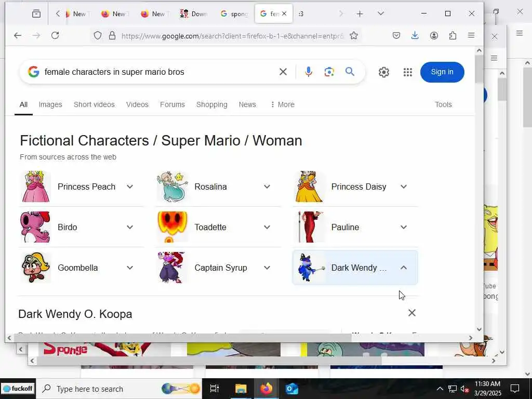This screenshot has height=399, width=532.
Task: Open Google Lens image search
Action: pos(329,72)
